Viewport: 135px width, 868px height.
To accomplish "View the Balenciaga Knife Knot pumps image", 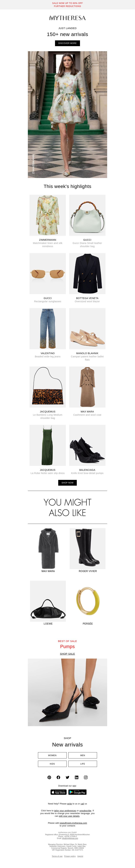I will click(x=87, y=445).
